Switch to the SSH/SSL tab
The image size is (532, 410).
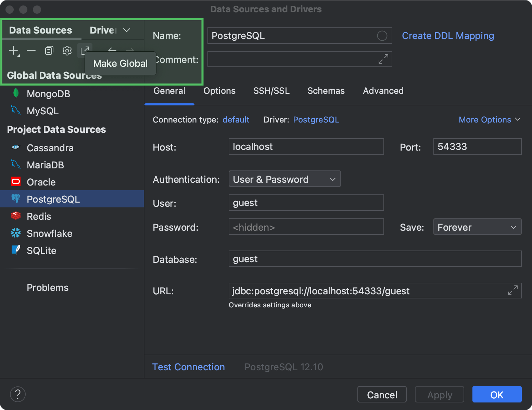pyautogui.click(x=271, y=91)
